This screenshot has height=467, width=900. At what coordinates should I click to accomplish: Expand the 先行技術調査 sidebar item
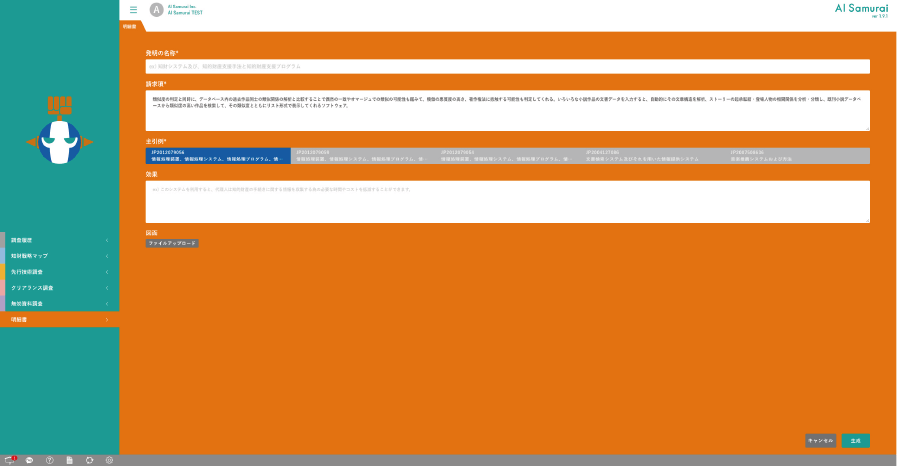(59, 272)
